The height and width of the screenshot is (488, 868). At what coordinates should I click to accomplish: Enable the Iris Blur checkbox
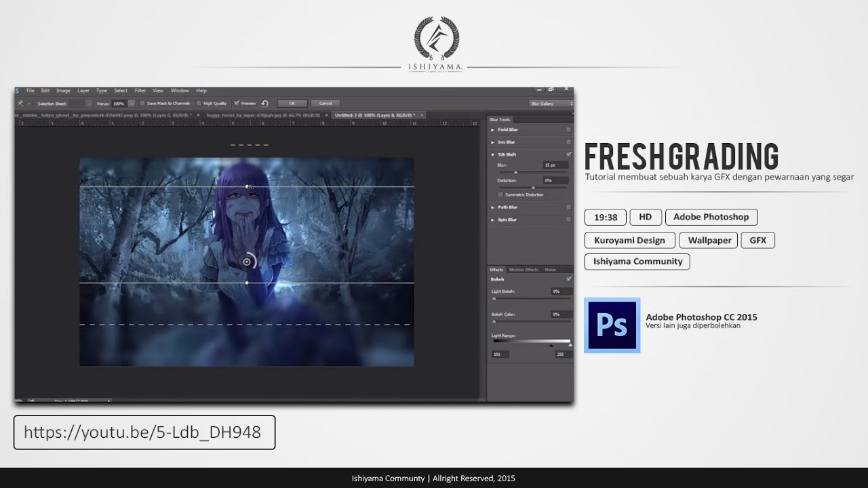(x=568, y=142)
